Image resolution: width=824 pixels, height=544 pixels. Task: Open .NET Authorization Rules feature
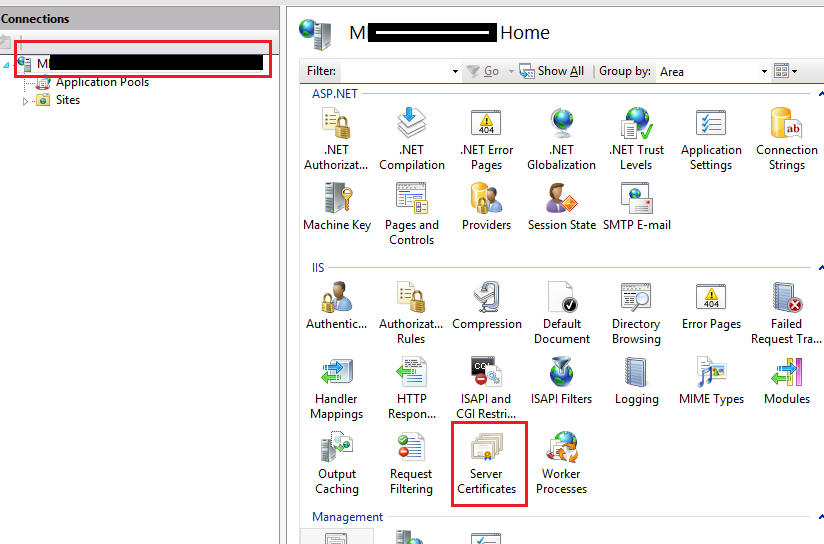point(336,139)
